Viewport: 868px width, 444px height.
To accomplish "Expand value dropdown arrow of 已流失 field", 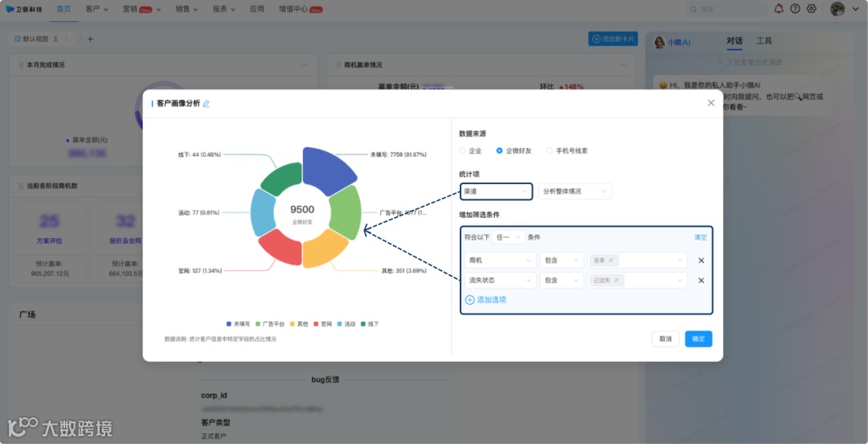I will point(680,281).
